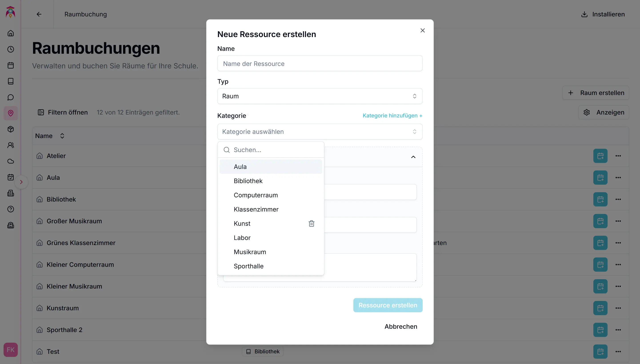Image resolution: width=640 pixels, height=364 pixels.
Task: Open the three-dot menu for Aula
Action: coord(618,178)
